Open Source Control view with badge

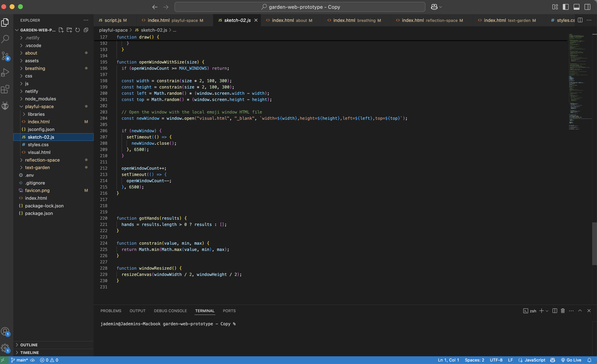5,56
